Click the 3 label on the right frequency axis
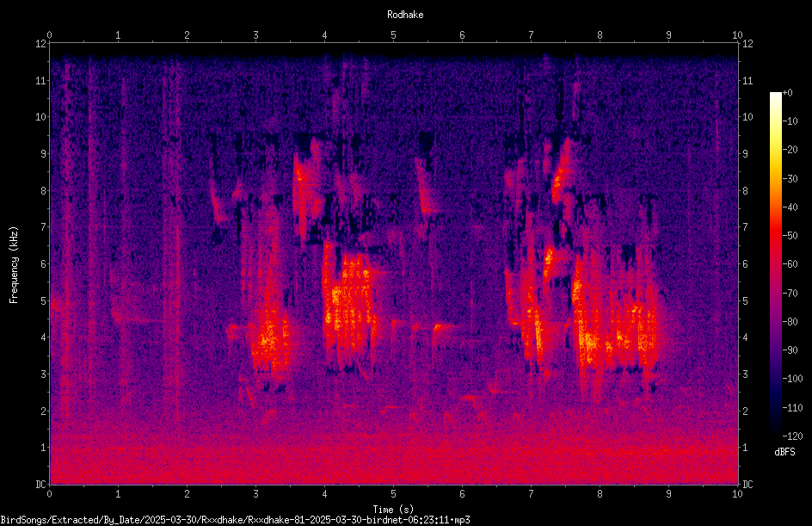Image resolution: width=812 pixels, height=526 pixels. point(745,374)
